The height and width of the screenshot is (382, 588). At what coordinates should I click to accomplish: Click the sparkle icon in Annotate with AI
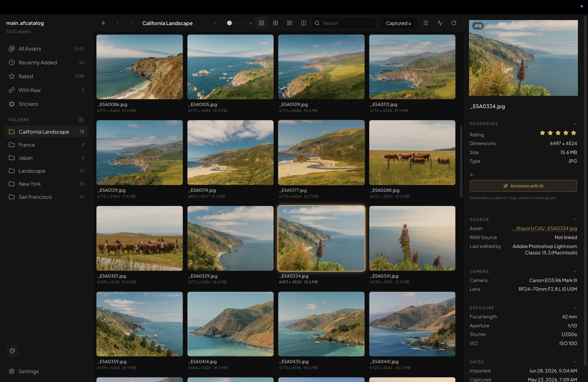tap(506, 186)
